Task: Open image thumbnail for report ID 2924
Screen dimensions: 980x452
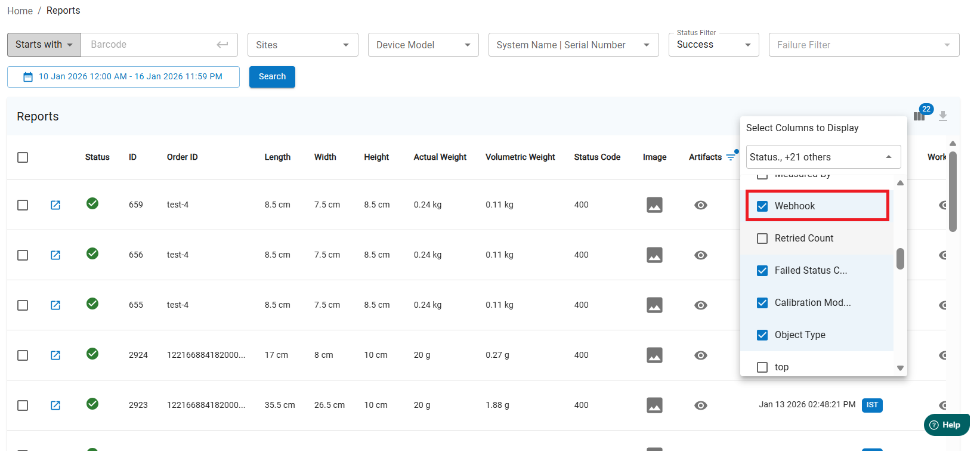Action: tap(654, 355)
